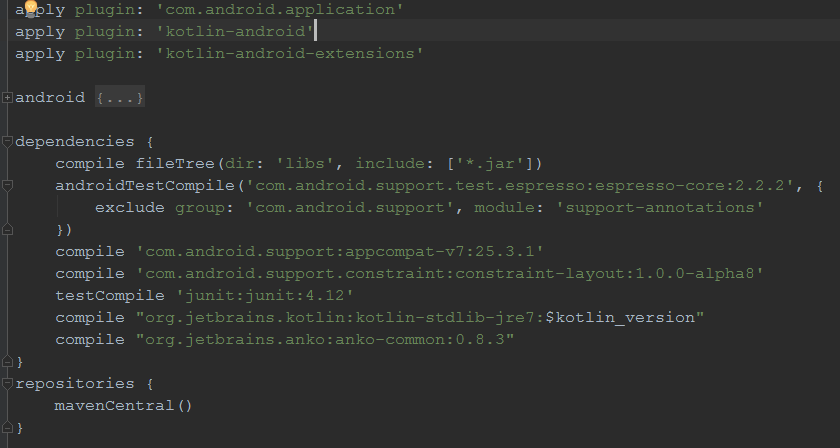840x448 pixels.
Task: Click 'kotlin-android' plugin string
Action: pos(234,32)
